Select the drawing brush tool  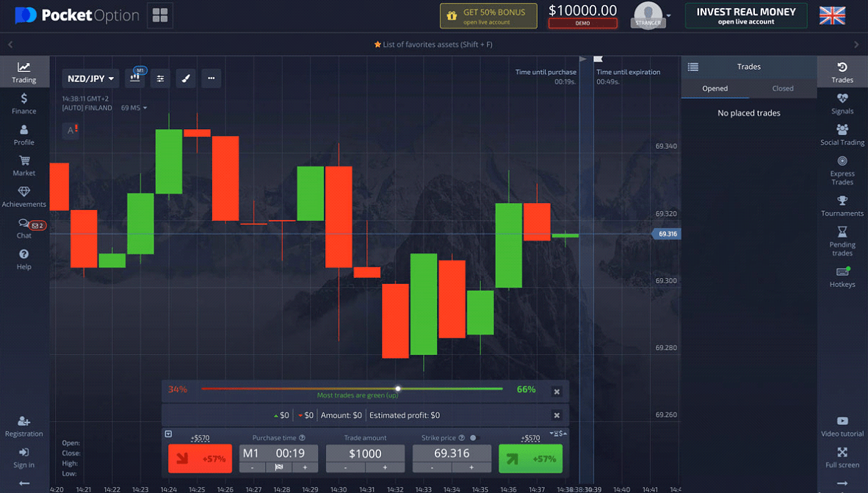pyautogui.click(x=186, y=78)
